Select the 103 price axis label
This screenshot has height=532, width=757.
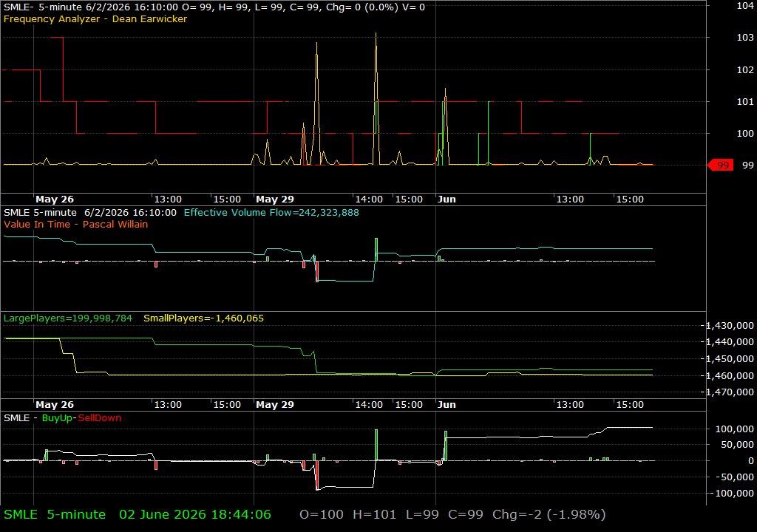[x=745, y=37]
